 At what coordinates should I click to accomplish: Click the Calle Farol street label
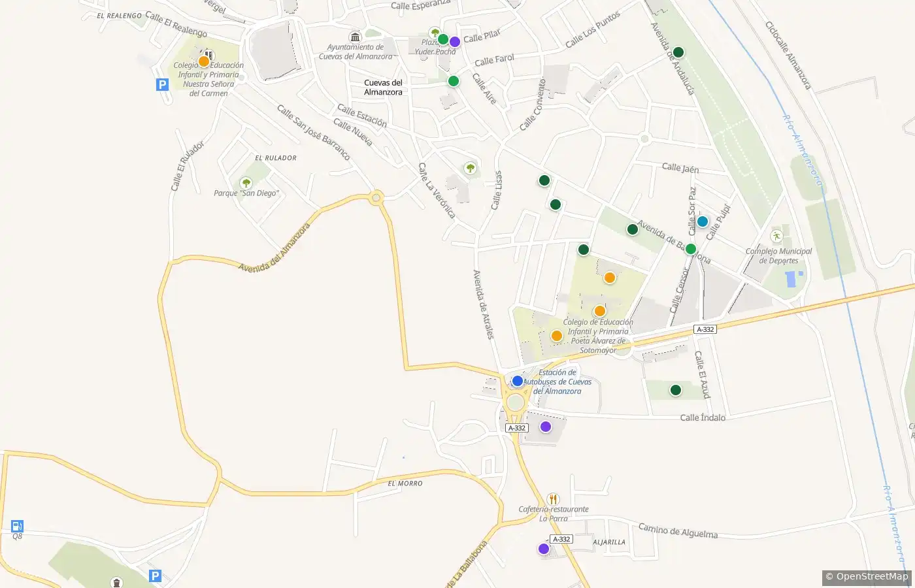[x=495, y=60]
